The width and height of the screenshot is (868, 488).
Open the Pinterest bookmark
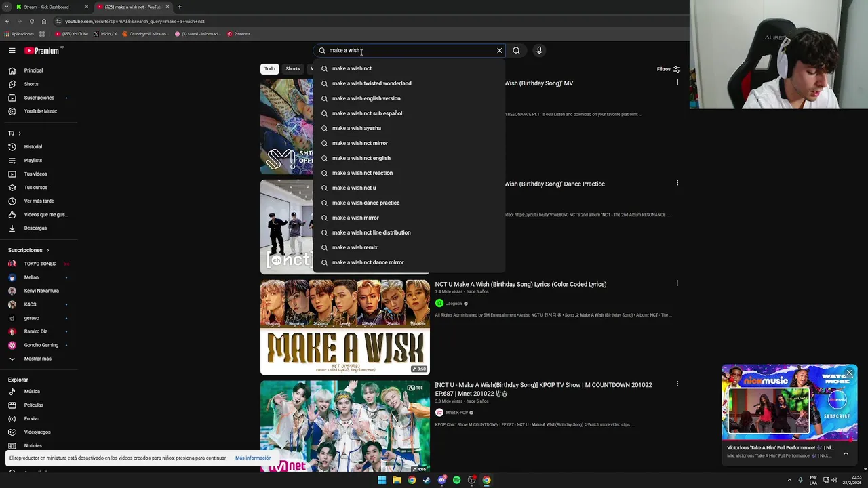pos(239,34)
